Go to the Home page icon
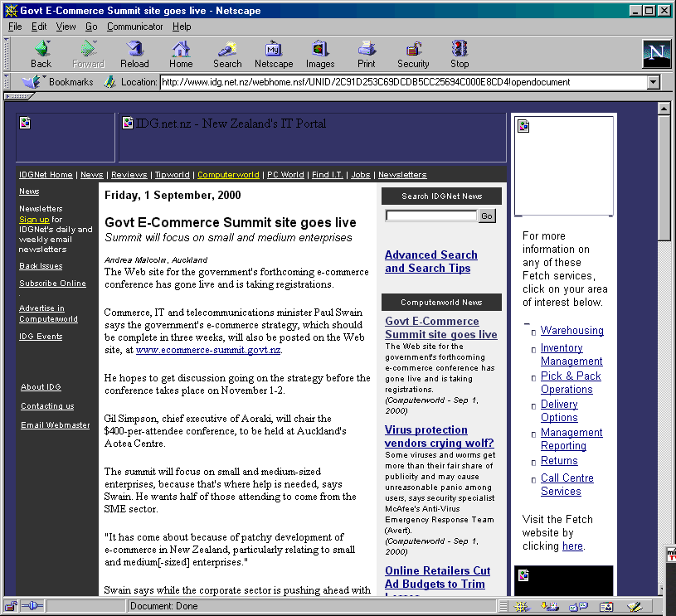Viewport: 676px width, 616px height. click(x=181, y=54)
